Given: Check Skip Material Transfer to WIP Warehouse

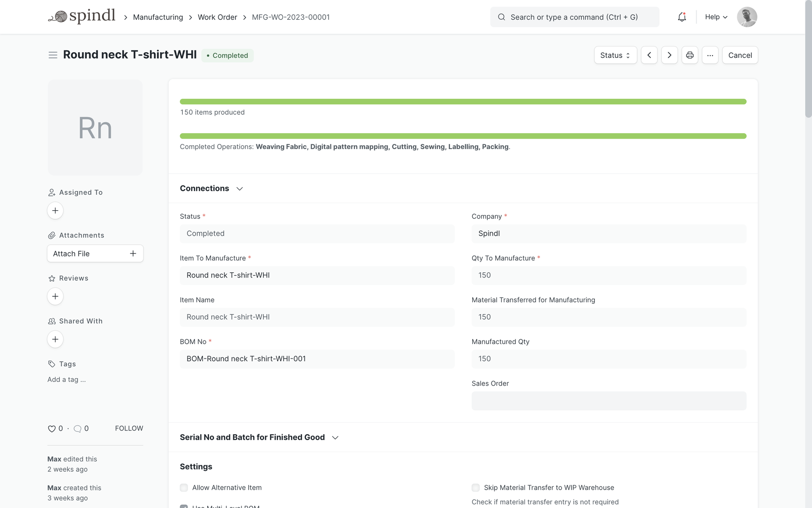Looking at the screenshot, I should pyautogui.click(x=475, y=488).
